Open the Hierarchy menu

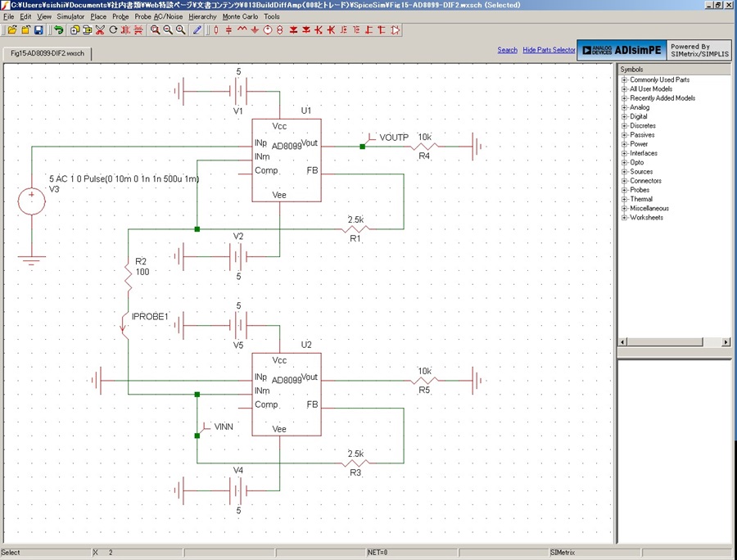pos(202,16)
